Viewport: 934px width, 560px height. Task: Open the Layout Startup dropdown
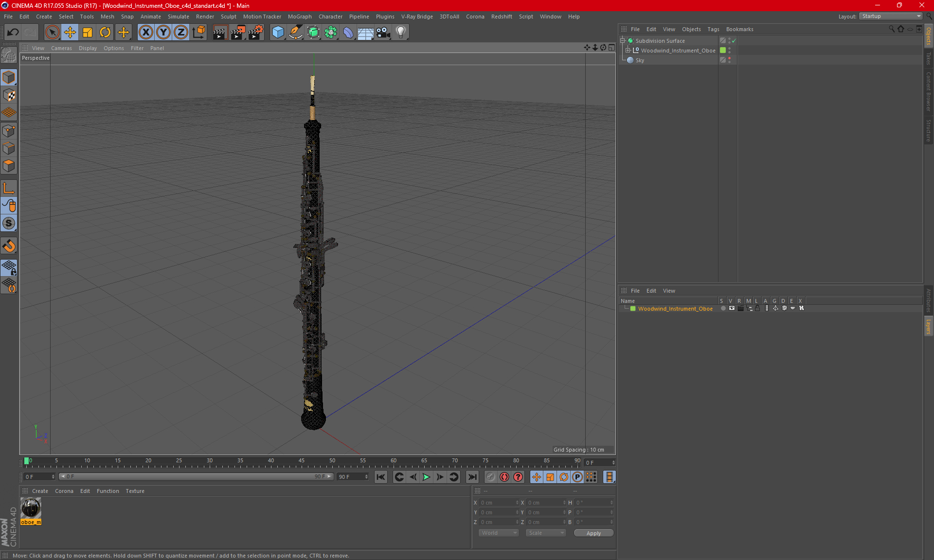tap(891, 16)
